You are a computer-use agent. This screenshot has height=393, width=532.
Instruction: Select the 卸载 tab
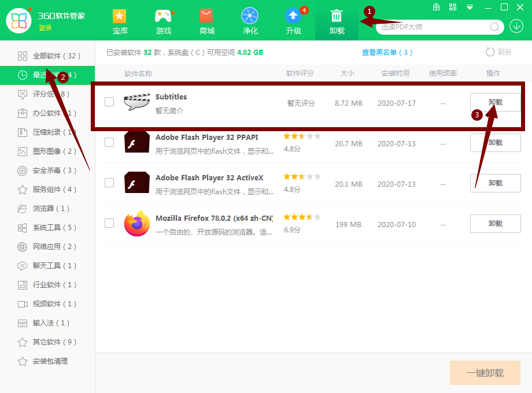coord(337,20)
